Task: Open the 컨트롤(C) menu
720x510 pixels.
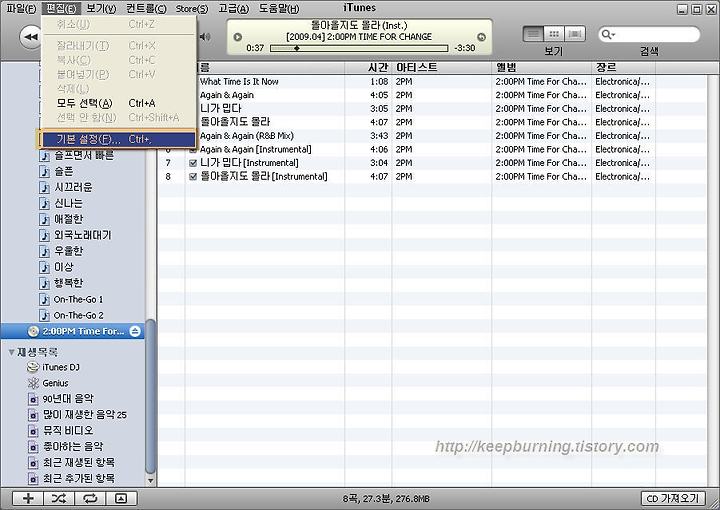Action: tap(146, 8)
